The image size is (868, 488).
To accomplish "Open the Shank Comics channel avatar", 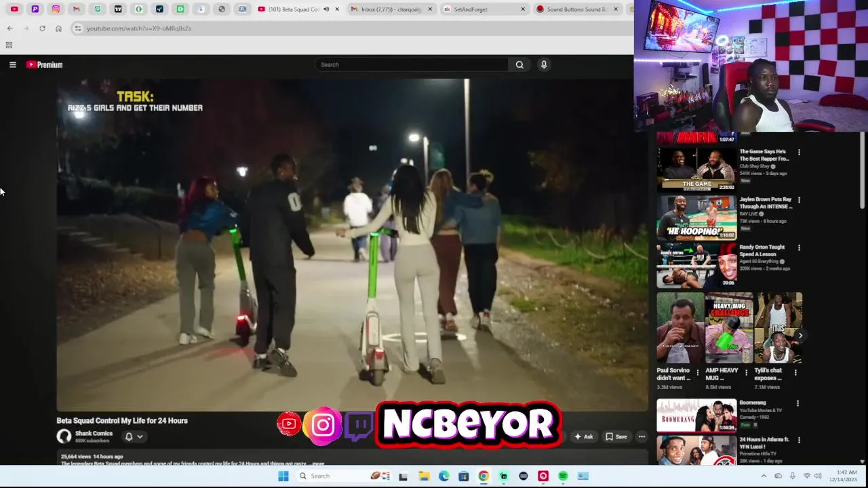I will [x=64, y=436].
